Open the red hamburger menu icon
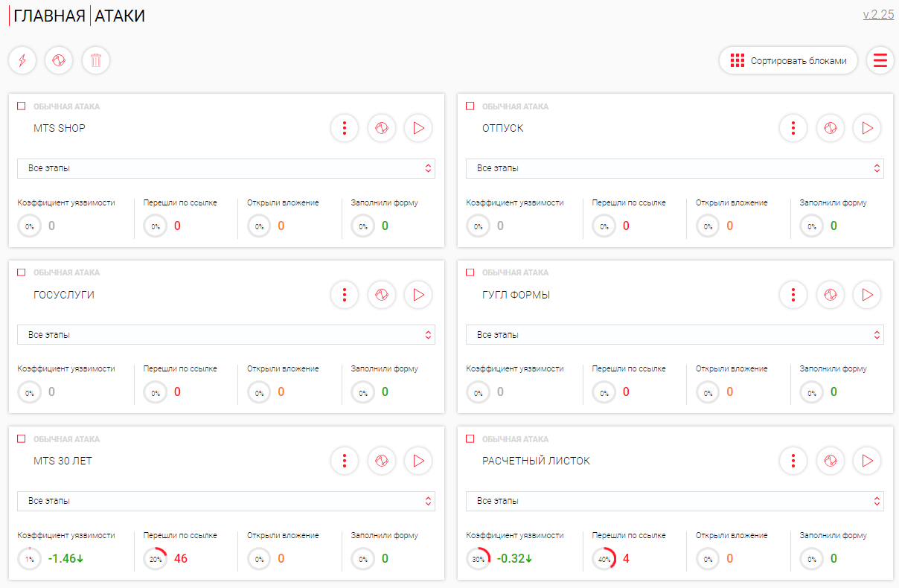 [880, 60]
